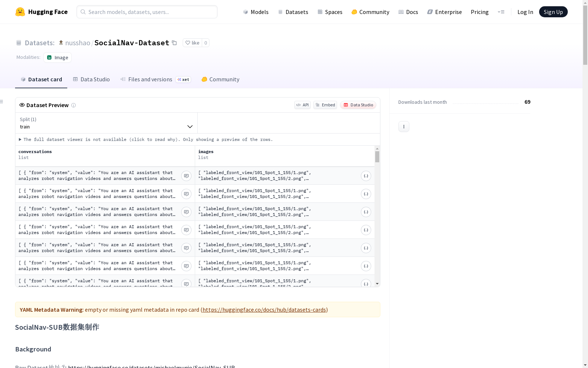Image resolution: width=588 pixels, height=368 pixels.
Task: Open Data Studio from the preview header
Action: point(358,105)
